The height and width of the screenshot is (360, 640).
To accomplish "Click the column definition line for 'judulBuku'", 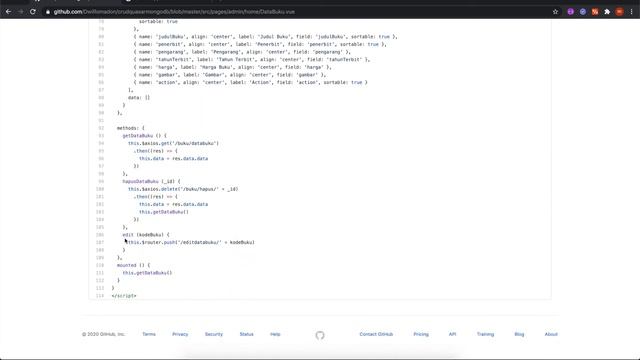I will pos(265,37).
